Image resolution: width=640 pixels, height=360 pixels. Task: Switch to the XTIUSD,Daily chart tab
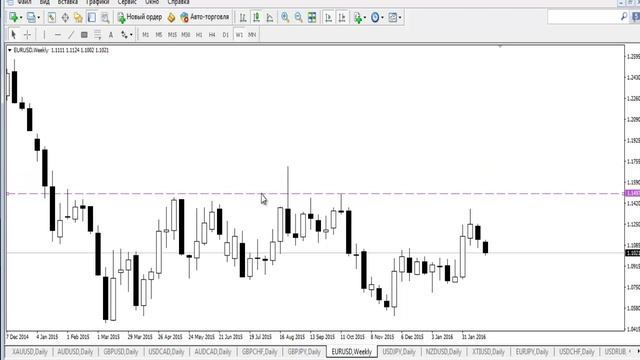pyautogui.click(x=489, y=351)
